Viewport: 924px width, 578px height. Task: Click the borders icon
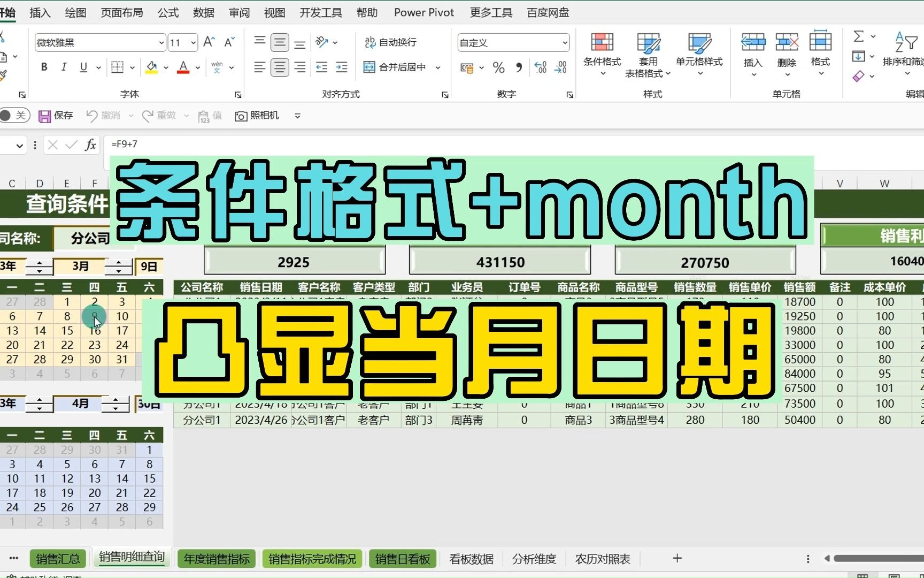click(117, 67)
